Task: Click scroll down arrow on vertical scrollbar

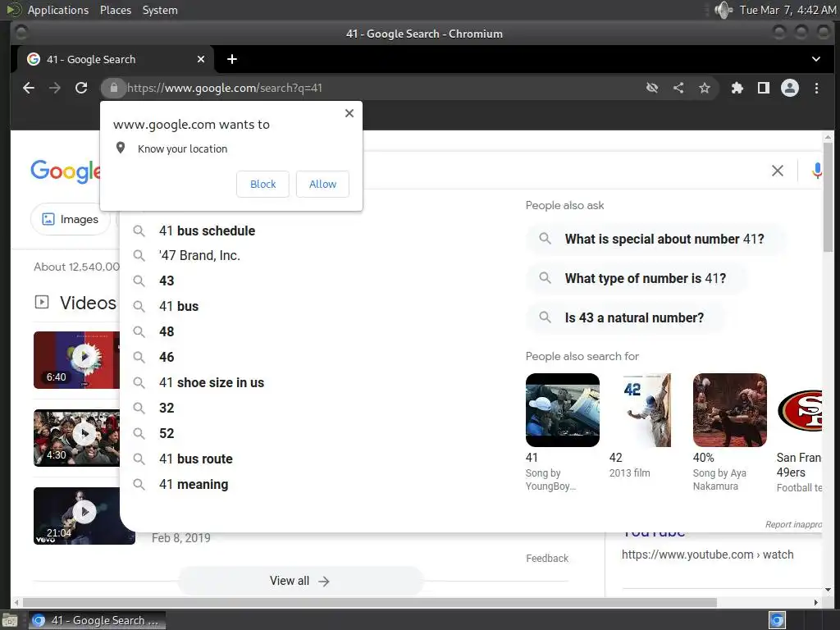Action: (x=828, y=590)
